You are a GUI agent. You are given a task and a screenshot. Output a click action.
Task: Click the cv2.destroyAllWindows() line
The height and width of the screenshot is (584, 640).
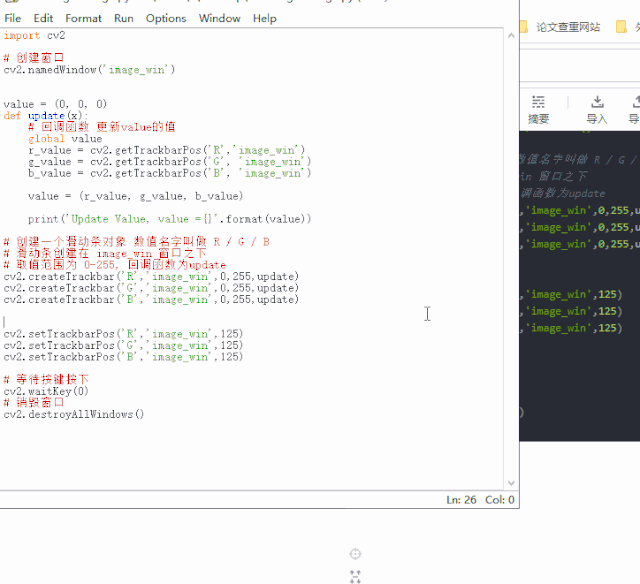74,414
